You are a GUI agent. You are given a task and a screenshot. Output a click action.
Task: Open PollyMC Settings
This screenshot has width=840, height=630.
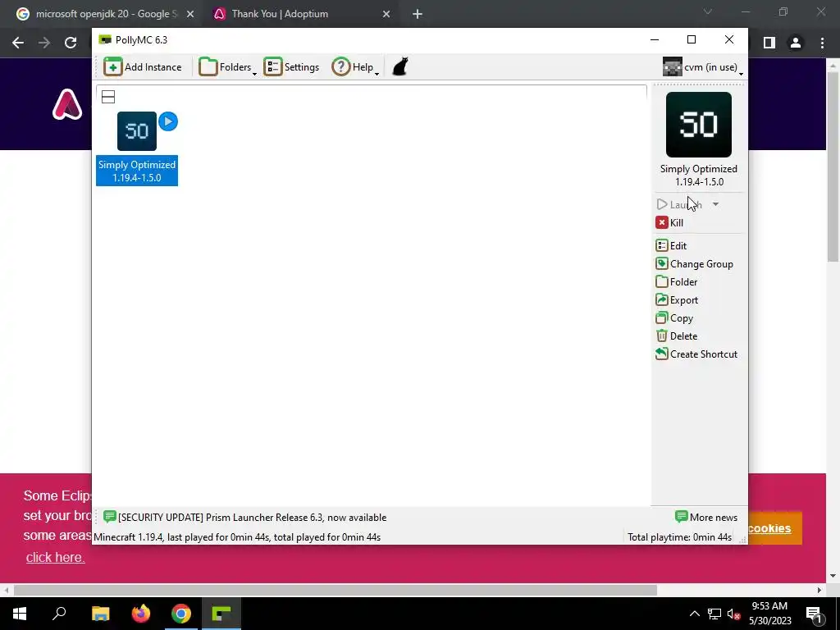click(291, 67)
